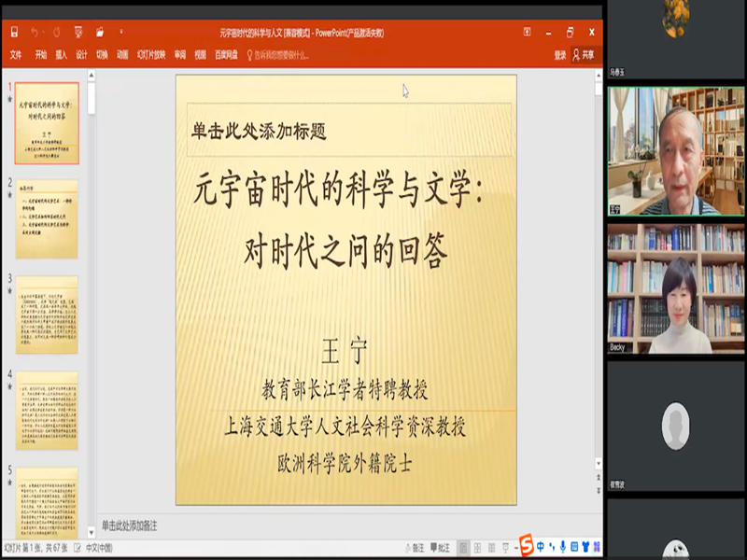Select slide 2 thumbnail in slide panel
This screenshot has width=747, height=560.
click(x=47, y=214)
